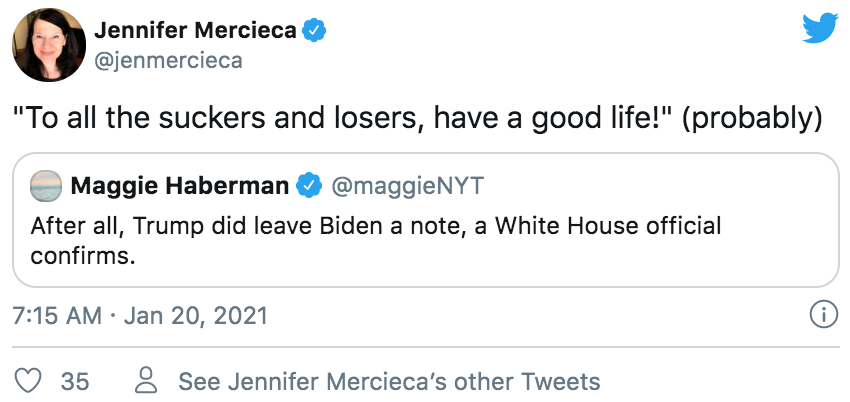Click Maggie Haberman's verified badge

310,186
